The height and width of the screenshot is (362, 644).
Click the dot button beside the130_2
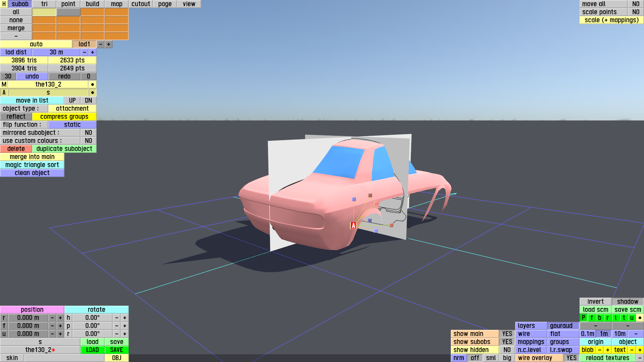point(93,84)
